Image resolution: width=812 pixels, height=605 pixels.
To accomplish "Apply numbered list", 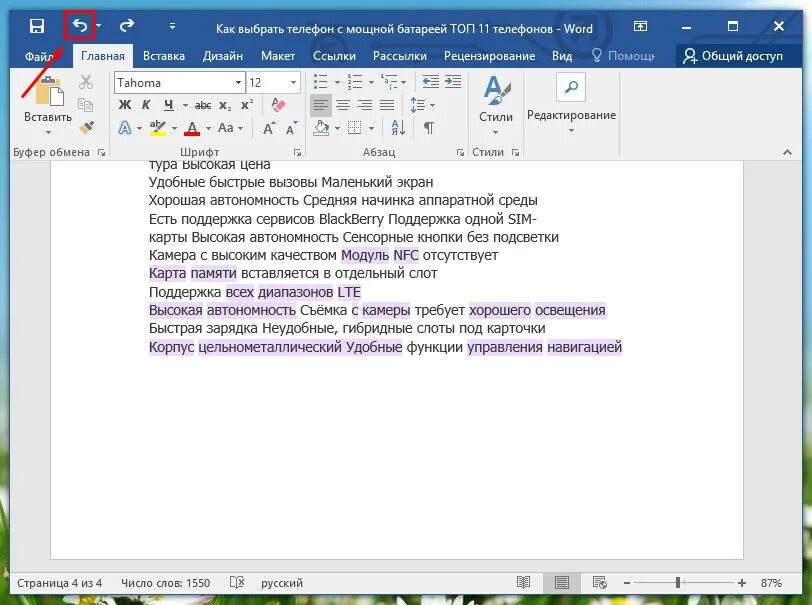I will (x=355, y=82).
